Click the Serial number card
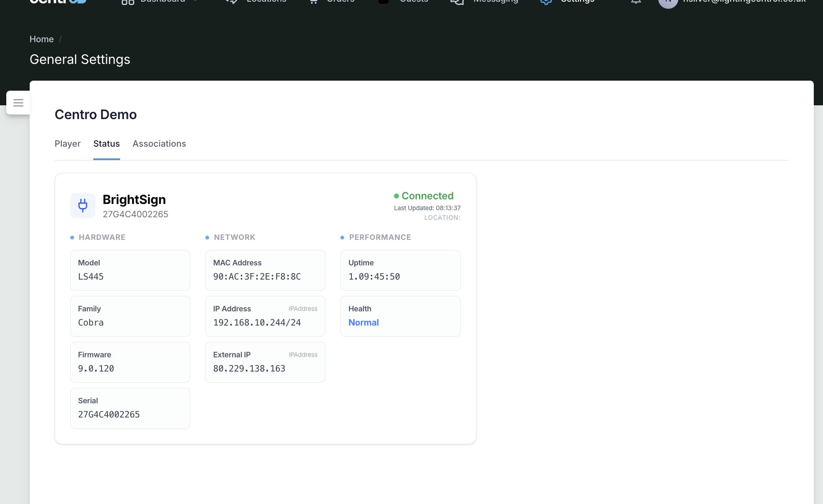Viewport: 823px width, 504px height. coord(130,408)
